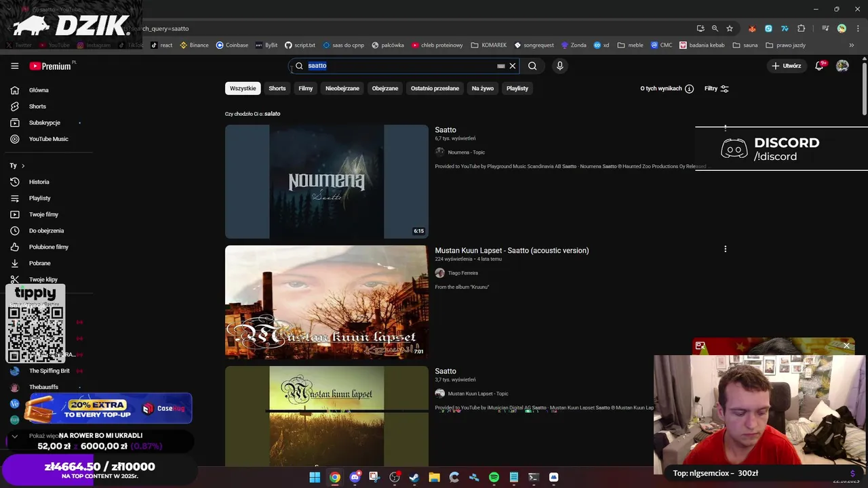The image size is (868, 488).
Task: Start voice search with the microphone icon
Action: tap(559, 66)
